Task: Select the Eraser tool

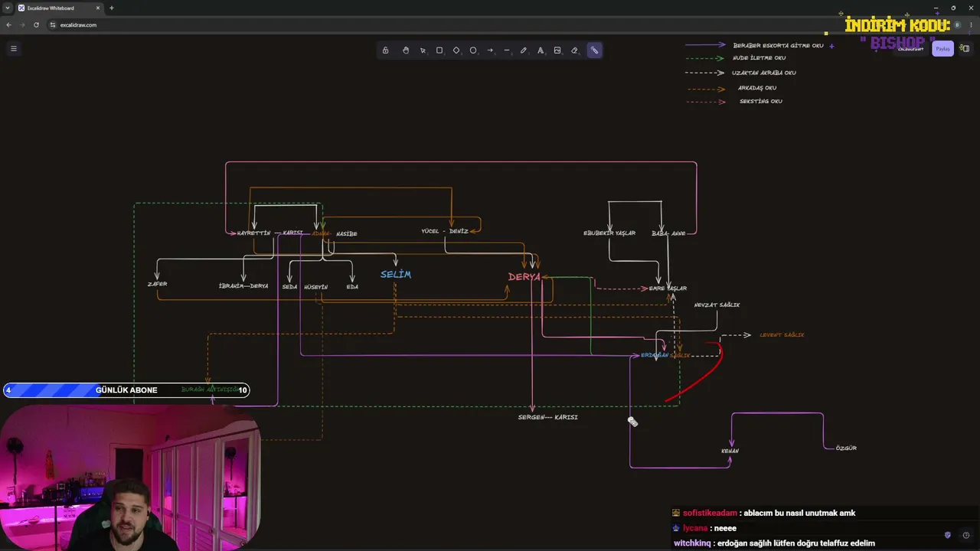Action: [574, 51]
